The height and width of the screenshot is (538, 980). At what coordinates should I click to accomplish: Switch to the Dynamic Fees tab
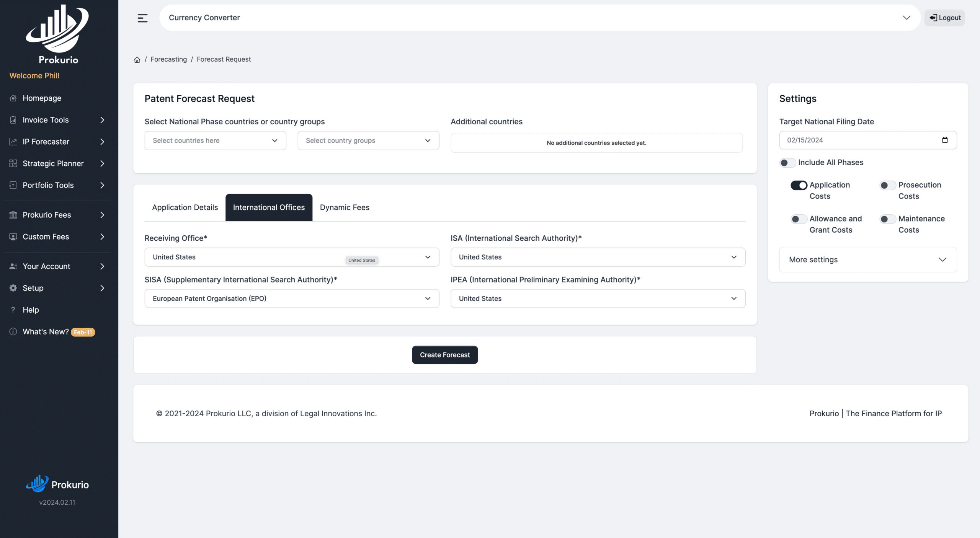point(345,207)
